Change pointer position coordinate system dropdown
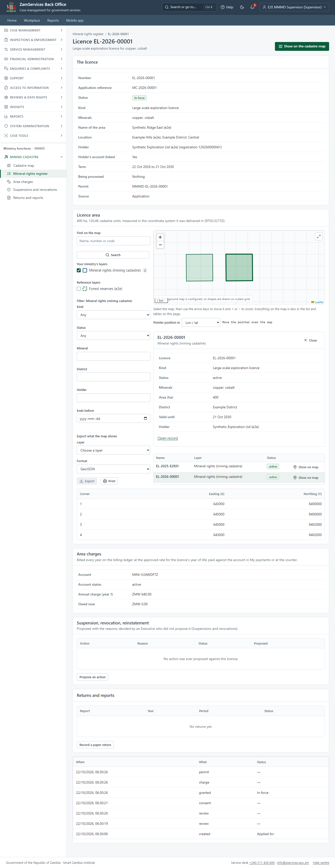 (201, 322)
